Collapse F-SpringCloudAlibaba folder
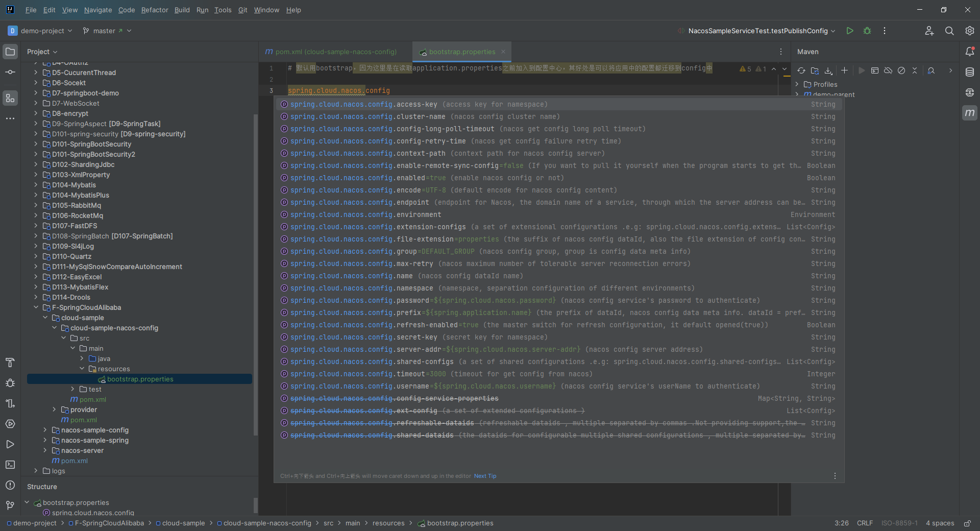Screen dimensions: 980x531 tap(36, 307)
